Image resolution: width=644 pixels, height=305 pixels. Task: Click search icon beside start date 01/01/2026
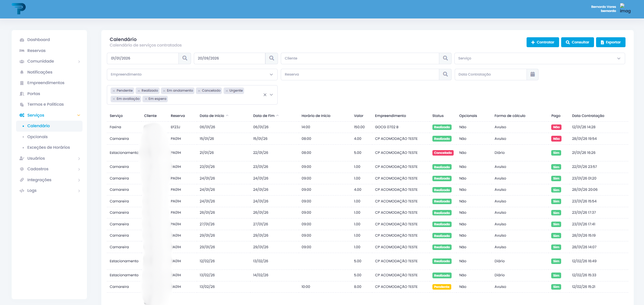click(185, 58)
